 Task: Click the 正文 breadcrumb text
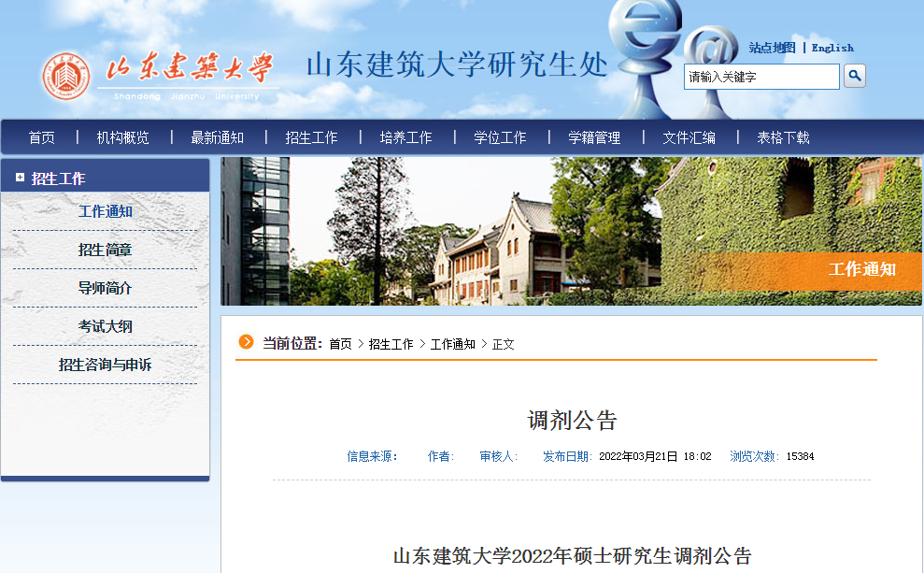point(504,344)
